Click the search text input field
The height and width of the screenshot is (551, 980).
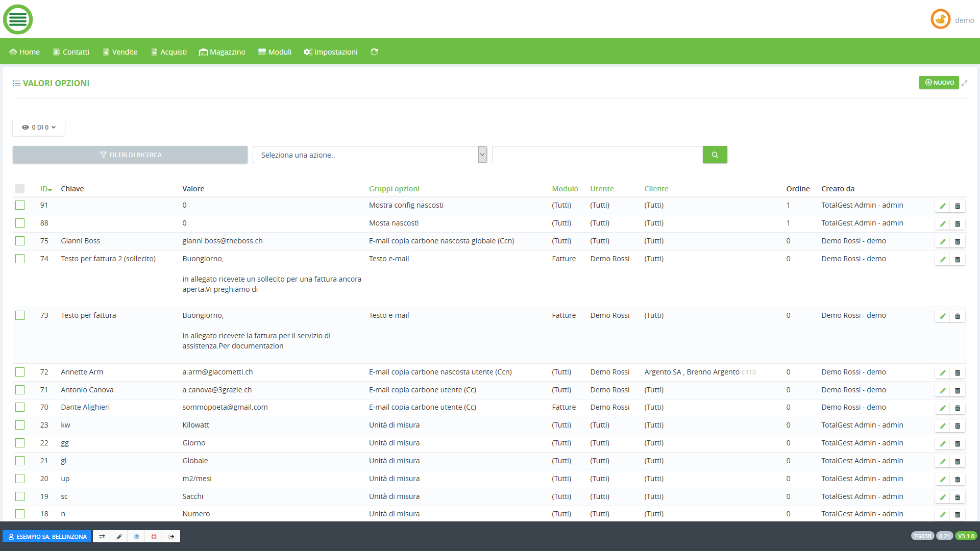pyautogui.click(x=597, y=155)
